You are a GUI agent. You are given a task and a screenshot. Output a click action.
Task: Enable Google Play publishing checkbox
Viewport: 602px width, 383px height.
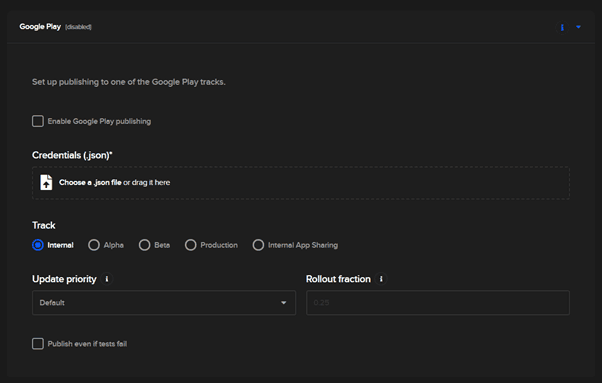point(38,121)
